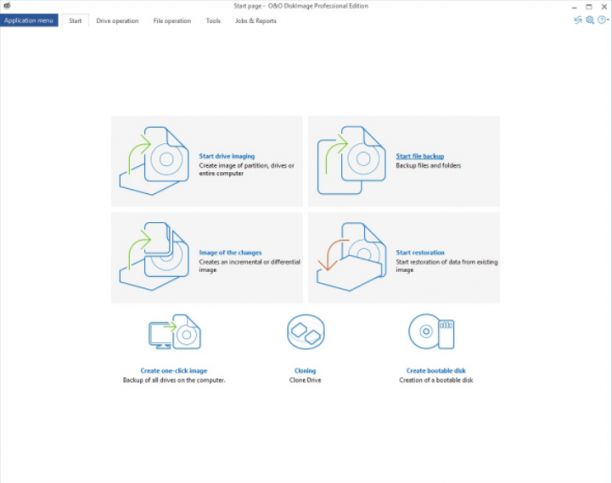Viewport: 612px width, 483px height.
Task: Minimize the O&O DiskImage window
Action: [574, 7]
